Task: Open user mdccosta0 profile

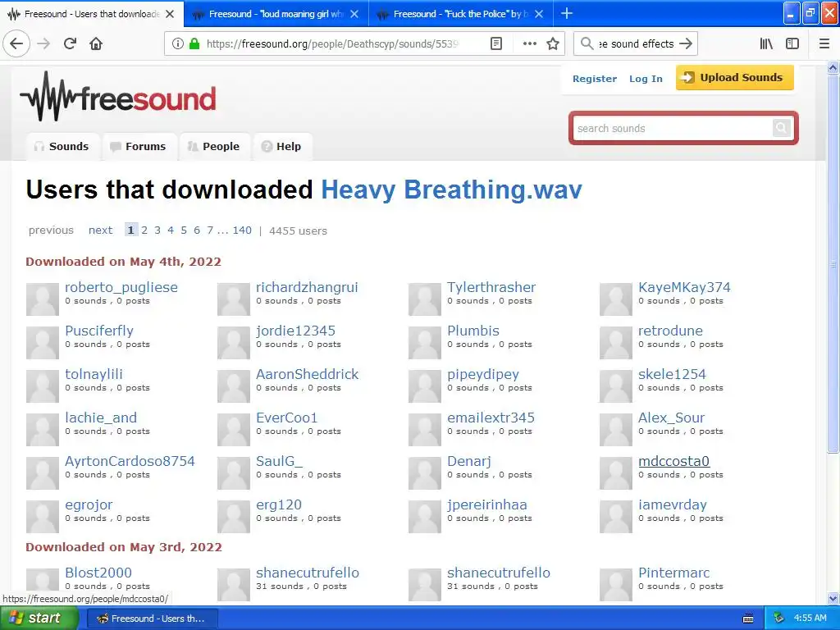Action: coord(674,461)
